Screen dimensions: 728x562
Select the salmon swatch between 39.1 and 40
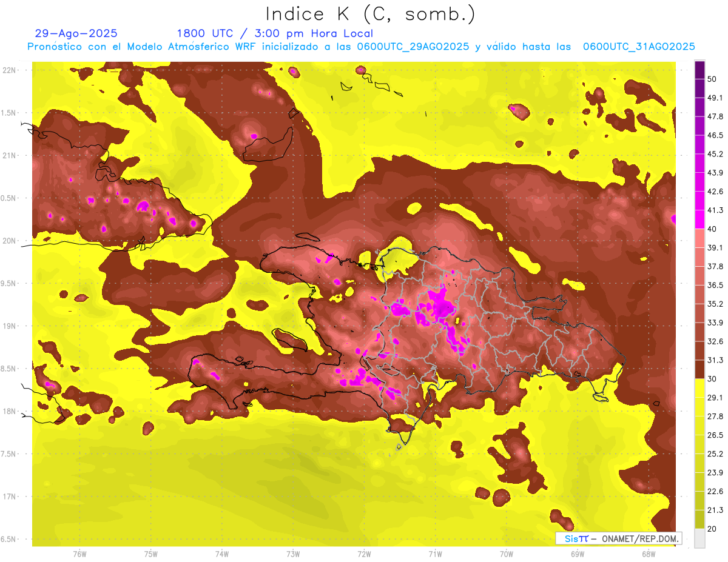[x=699, y=238]
